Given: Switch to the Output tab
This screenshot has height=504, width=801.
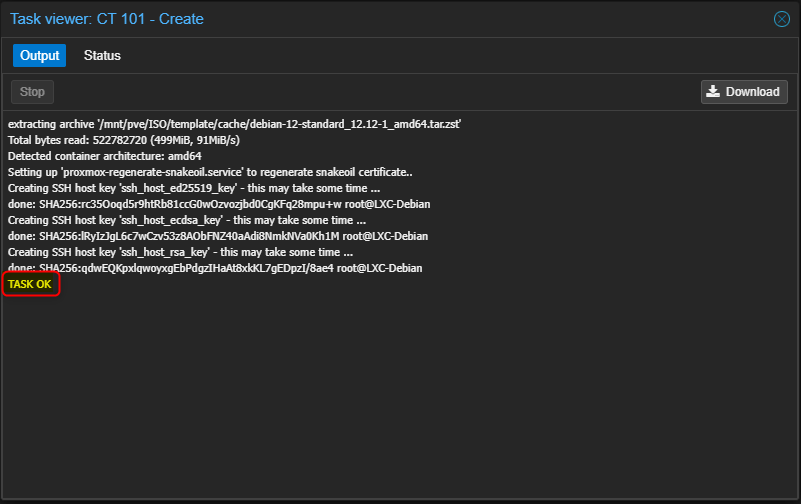Looking at the screenshot, I should [39, 56].
